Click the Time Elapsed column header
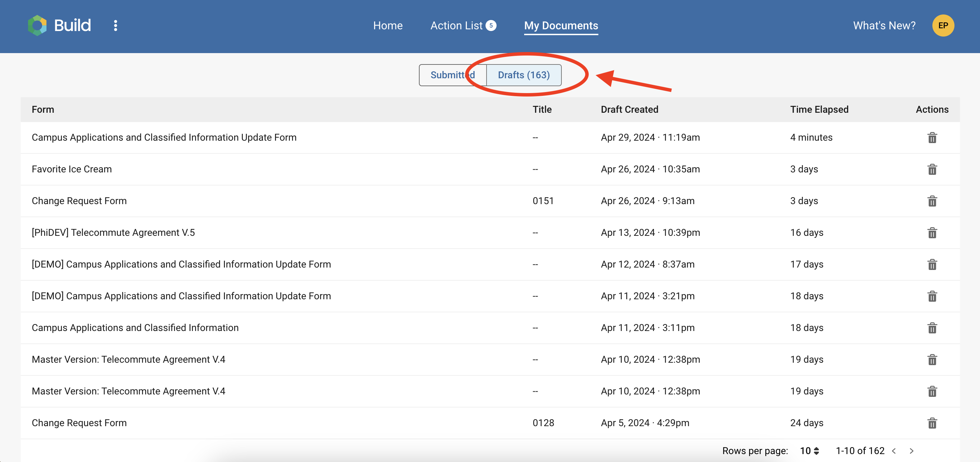 pos(819,110)
